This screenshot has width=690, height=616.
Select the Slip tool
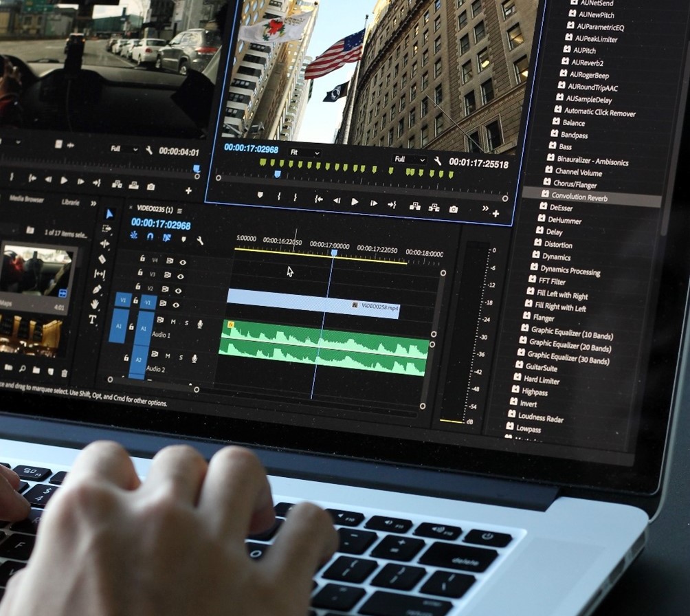[x=100, y=274]
